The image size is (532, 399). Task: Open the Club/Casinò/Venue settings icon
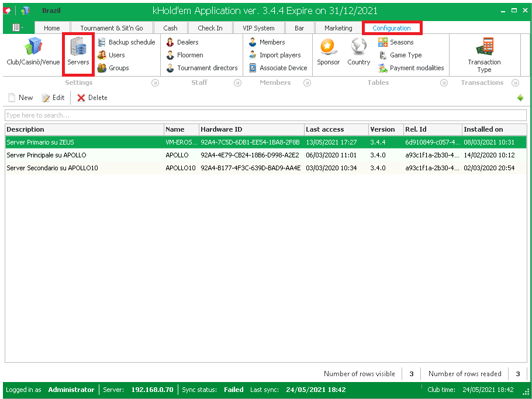tap(33, 51)
